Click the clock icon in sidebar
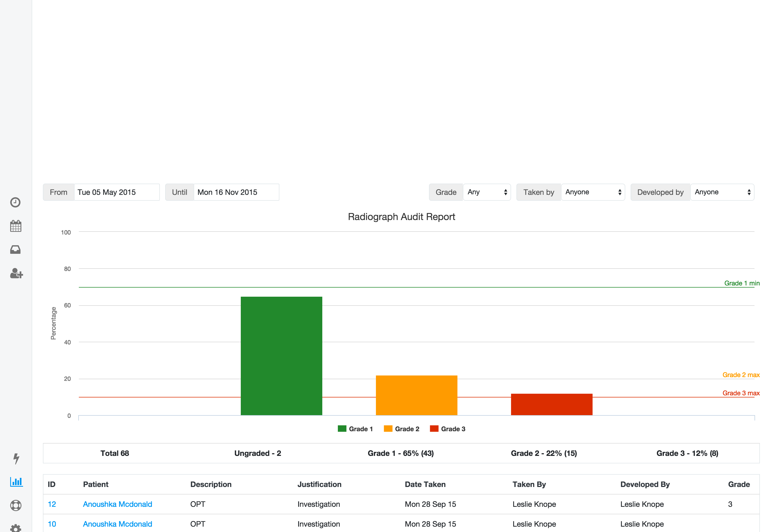Screen dimensions: 769x532 [x=15, y=202]
